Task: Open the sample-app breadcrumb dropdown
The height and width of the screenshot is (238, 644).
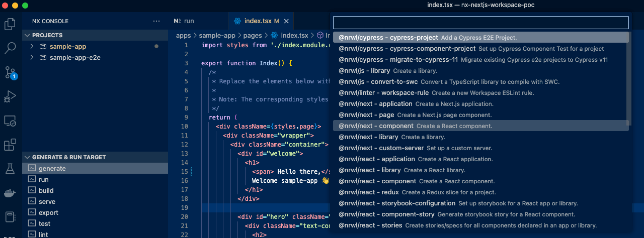Action: click(217, 36)
